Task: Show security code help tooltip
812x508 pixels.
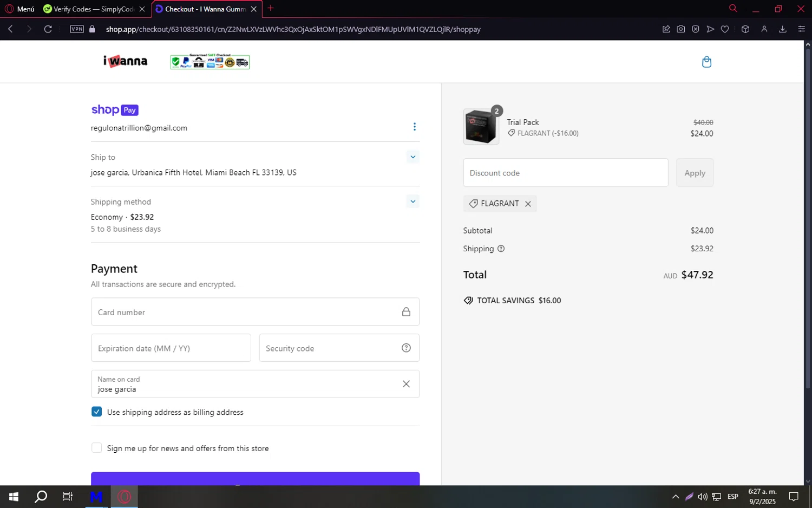Action: 406,348
